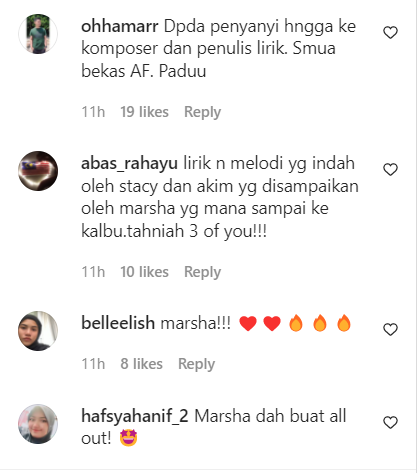View the 8 likes list
417x473 pixels.
pos(141,364)
